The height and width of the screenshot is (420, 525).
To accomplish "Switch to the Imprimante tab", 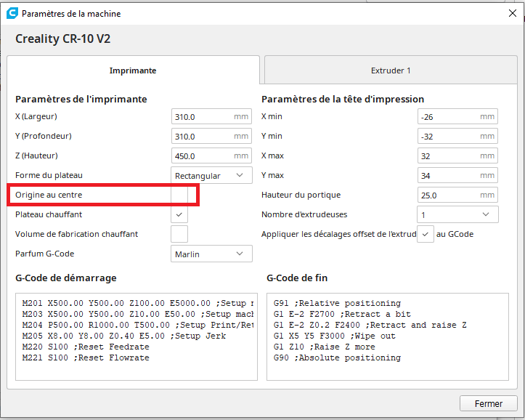I will [133, 70].
